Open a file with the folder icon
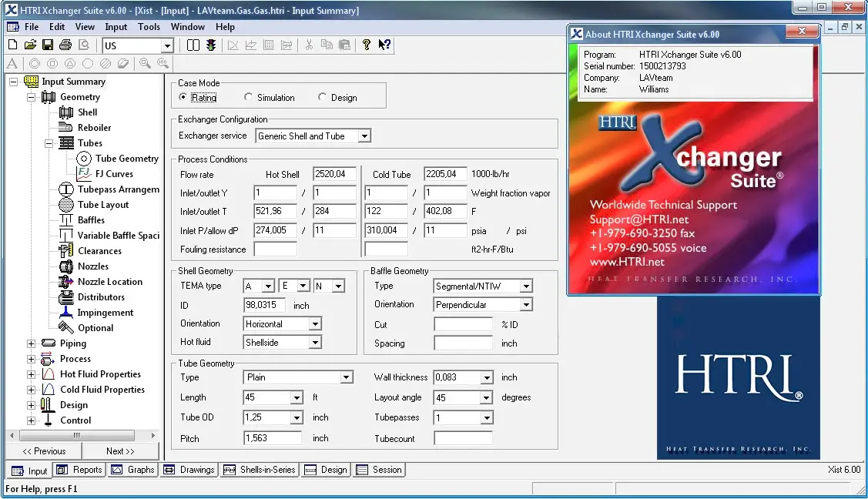Viewport: 868px width, 499px height. click(30, 45)
